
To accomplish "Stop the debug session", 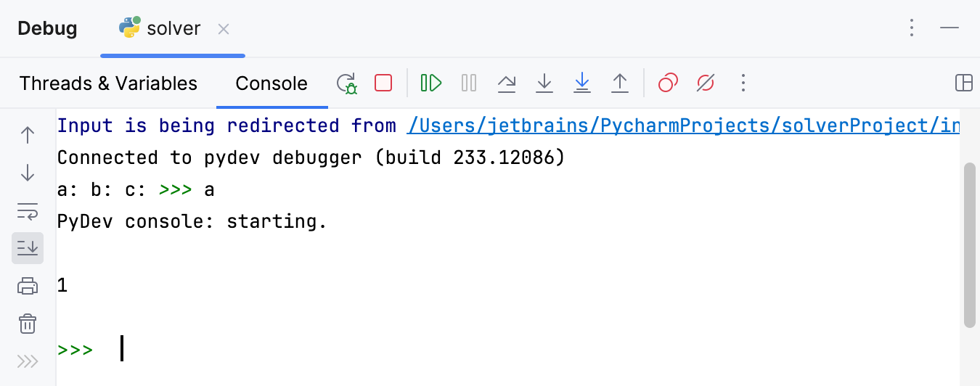I will 383,83.
